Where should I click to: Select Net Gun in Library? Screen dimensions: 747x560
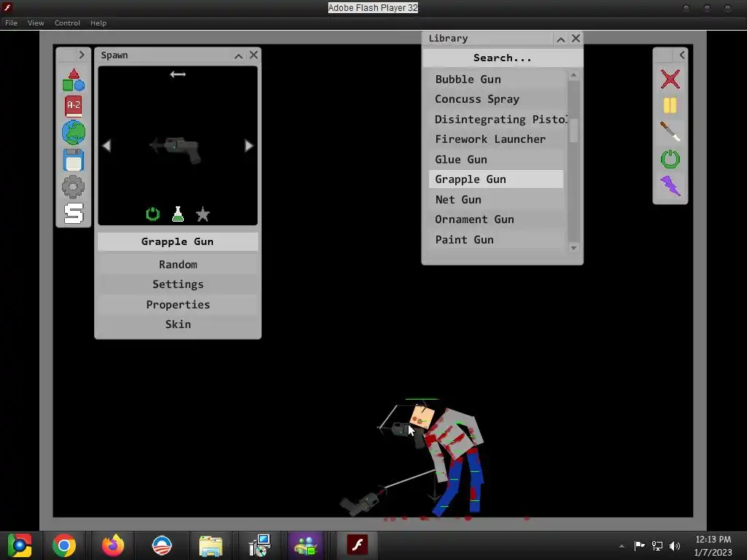click(496, 200)
